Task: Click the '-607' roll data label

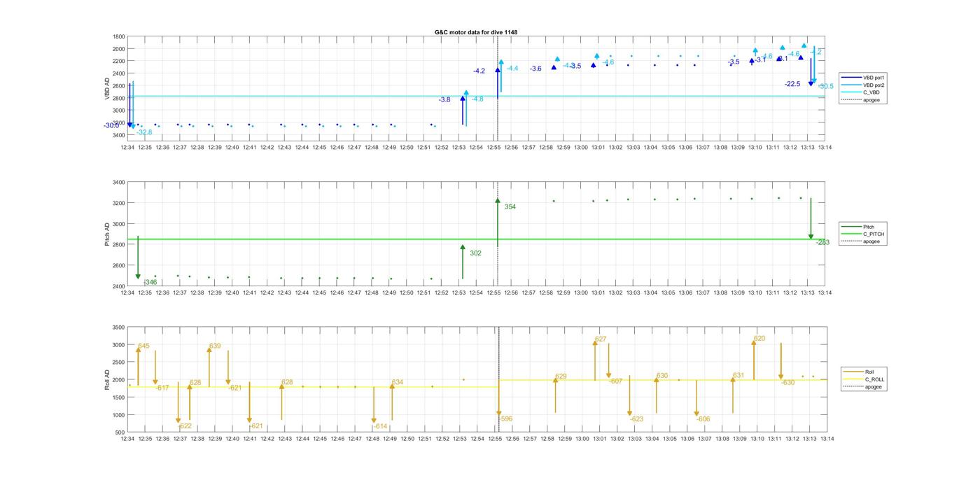Action: (615, 381)
